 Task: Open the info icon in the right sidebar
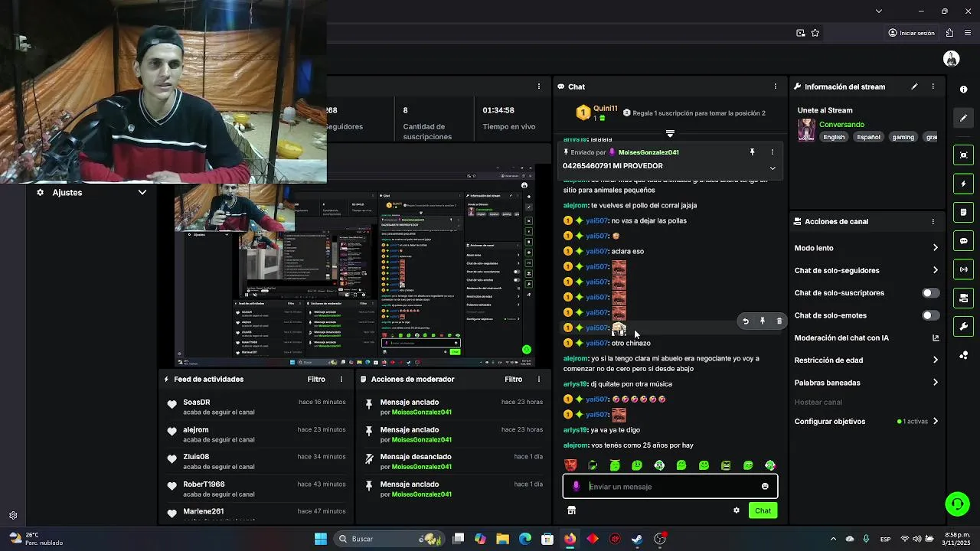pos(963,90)
